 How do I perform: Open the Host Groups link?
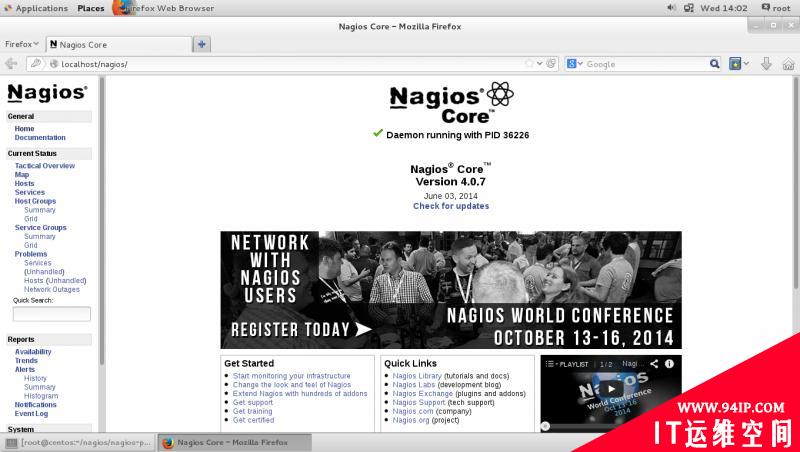point(35,201)
